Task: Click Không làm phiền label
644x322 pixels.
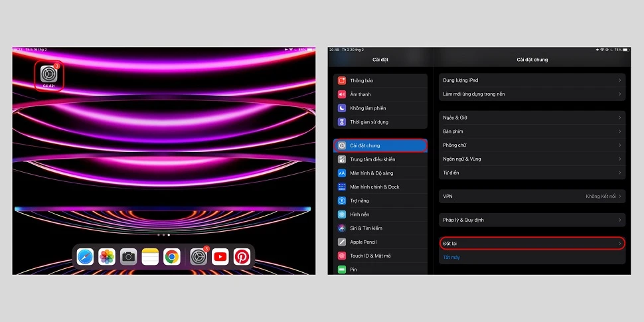Action: [x=368, y=108]
